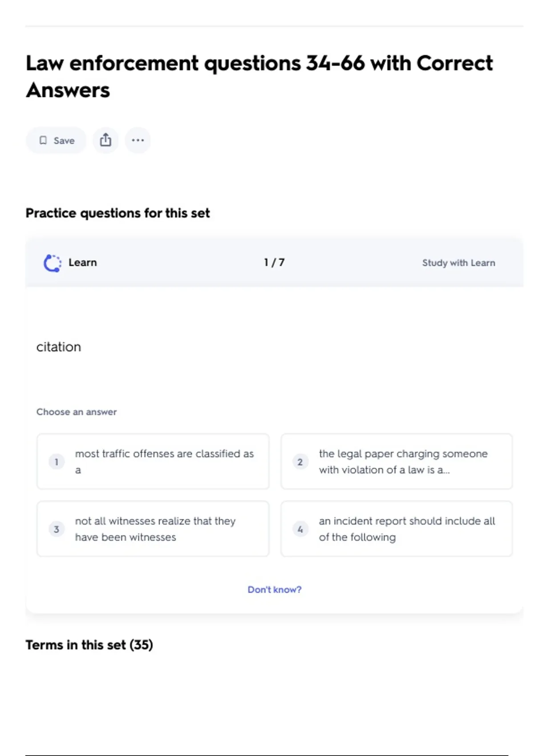The image size is (534, 756).
Task: Click the number 3 answer badge
Action: click(x=57, y=529)
